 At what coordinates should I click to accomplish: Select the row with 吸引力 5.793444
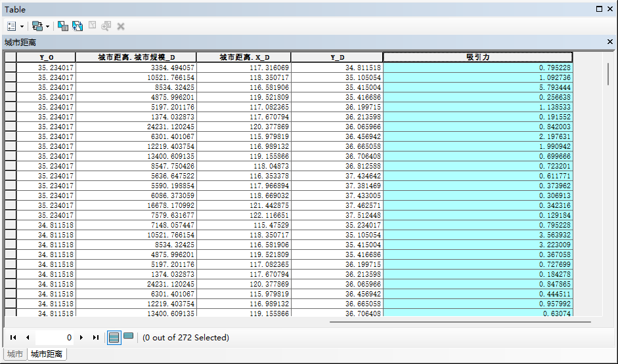(11, 87)
